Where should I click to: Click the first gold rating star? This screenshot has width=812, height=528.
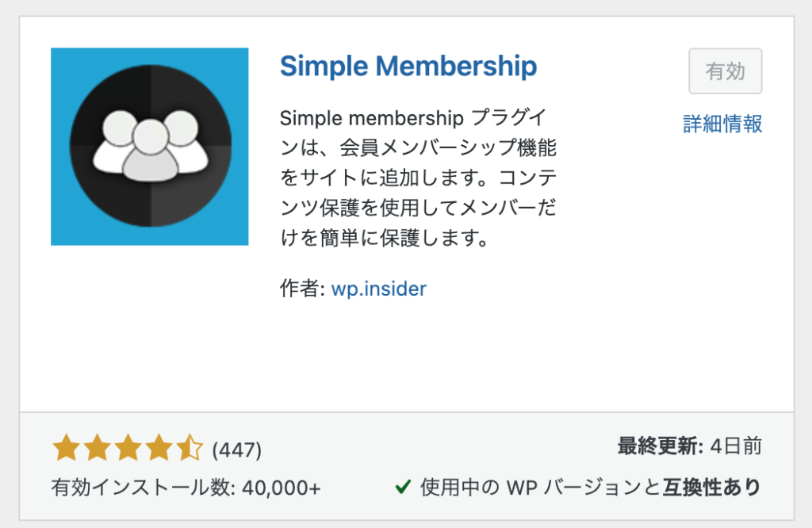tap(67, 448)
